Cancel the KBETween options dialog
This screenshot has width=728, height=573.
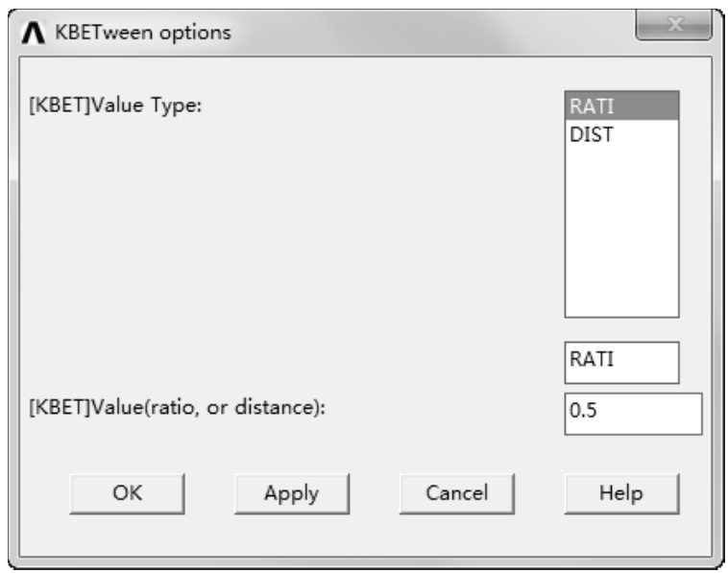click(x=457, y=493)
